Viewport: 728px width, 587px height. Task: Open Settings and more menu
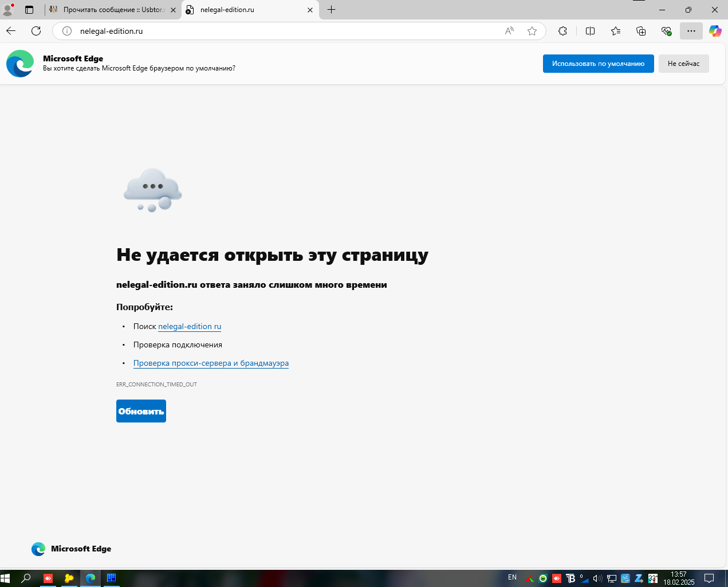pyautogui.click(x=691, y=31)
